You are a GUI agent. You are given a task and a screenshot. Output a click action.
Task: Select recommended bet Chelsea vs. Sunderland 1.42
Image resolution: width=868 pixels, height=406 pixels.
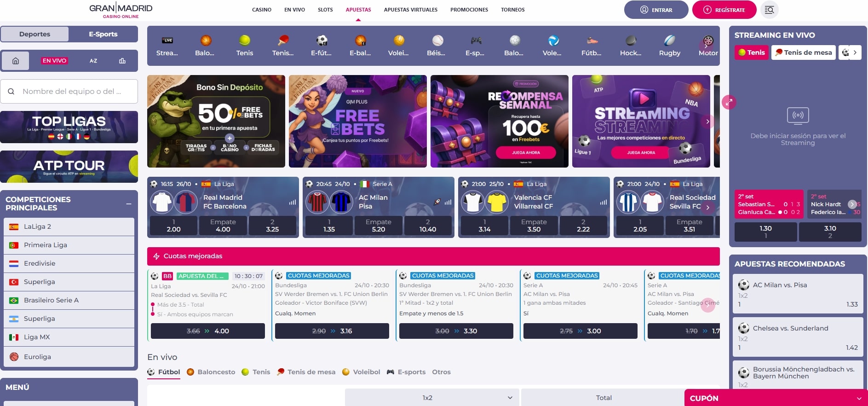798,337
